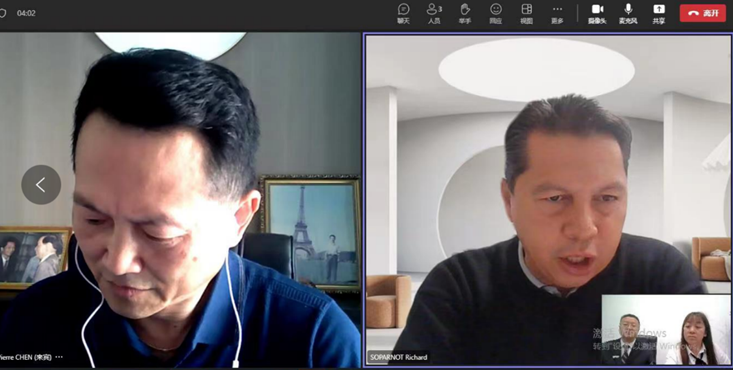This screenshot has height=370, width=733.
Task: Open the reactions (回应) menu
Action: click(x=496, y=14)
